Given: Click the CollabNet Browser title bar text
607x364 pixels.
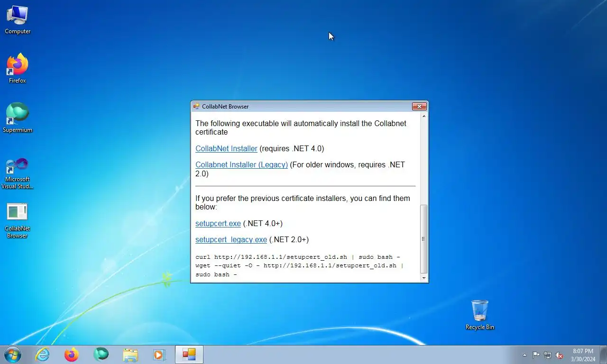Looking at the screenshot, I should (x=225, y=107).
